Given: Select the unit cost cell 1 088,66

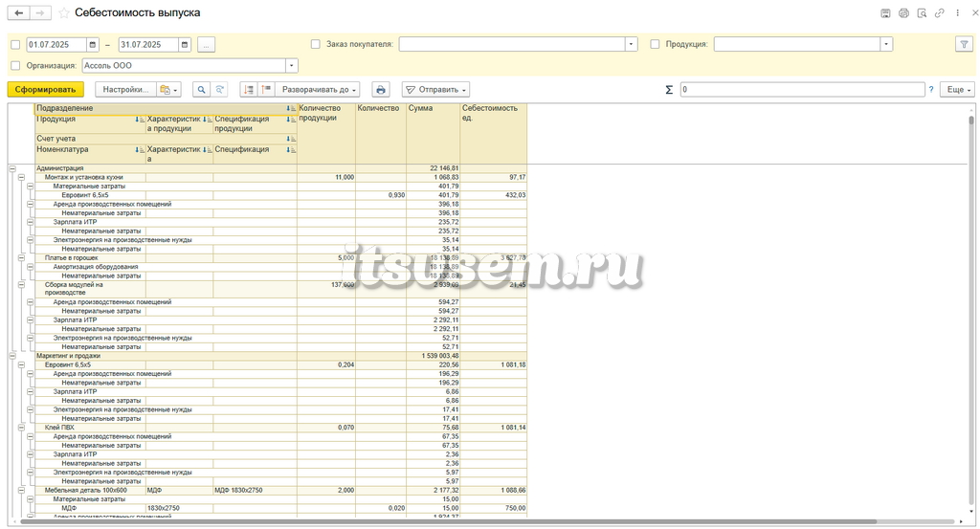Looking at the screenshot, I should 494,491.
